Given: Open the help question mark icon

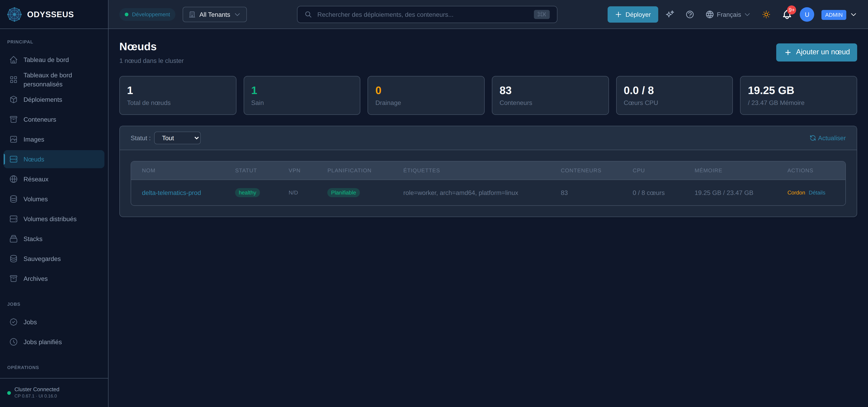Looking at the screenshot, I should [x=690, y=14].
